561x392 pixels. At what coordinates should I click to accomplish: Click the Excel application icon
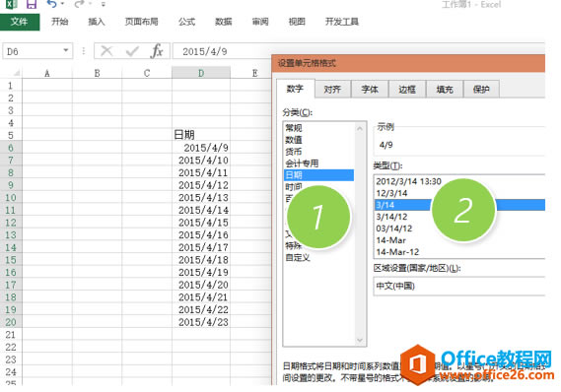click(12, 4)
